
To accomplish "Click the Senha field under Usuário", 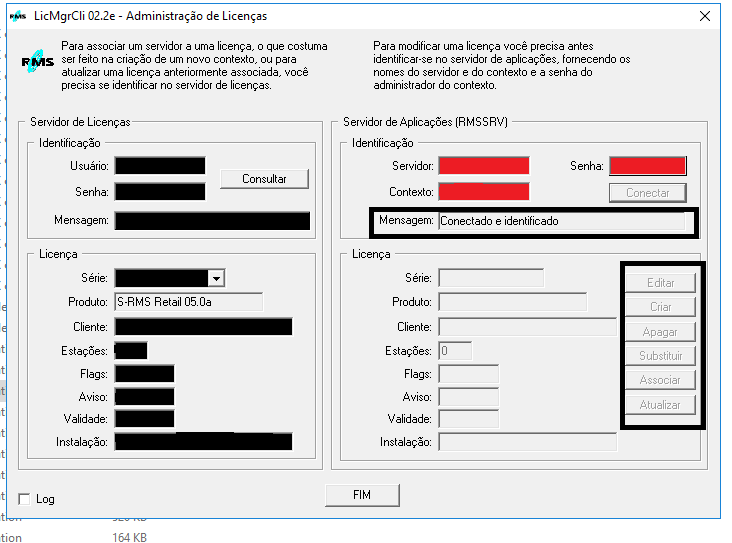I will click(160, 192).
